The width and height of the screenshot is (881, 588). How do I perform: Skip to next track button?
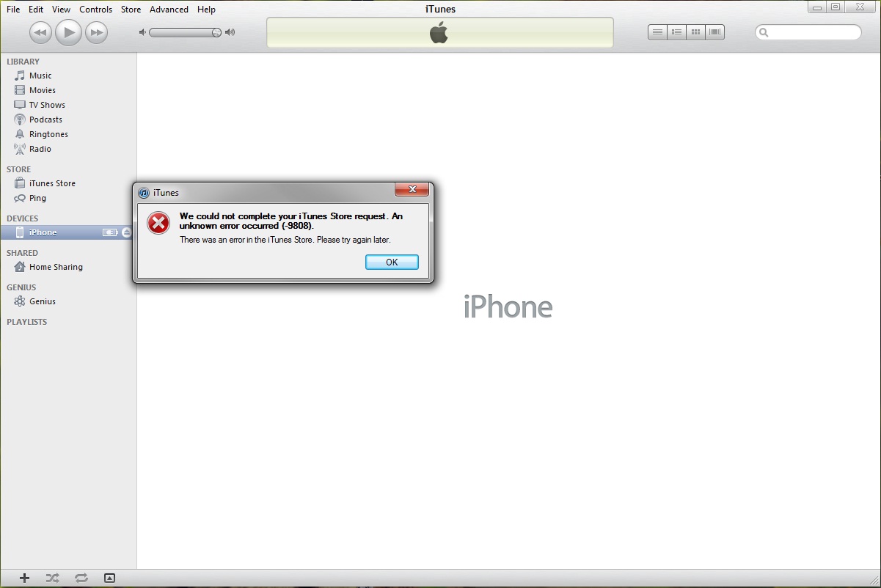(x=96, y=32)
